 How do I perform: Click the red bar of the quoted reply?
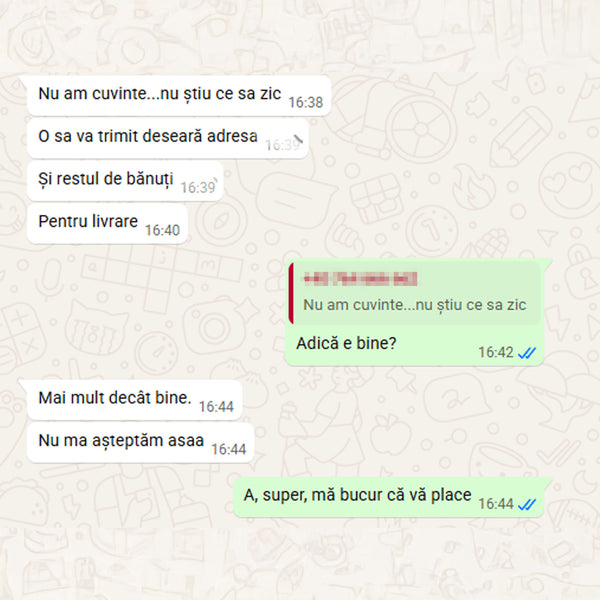291,293
